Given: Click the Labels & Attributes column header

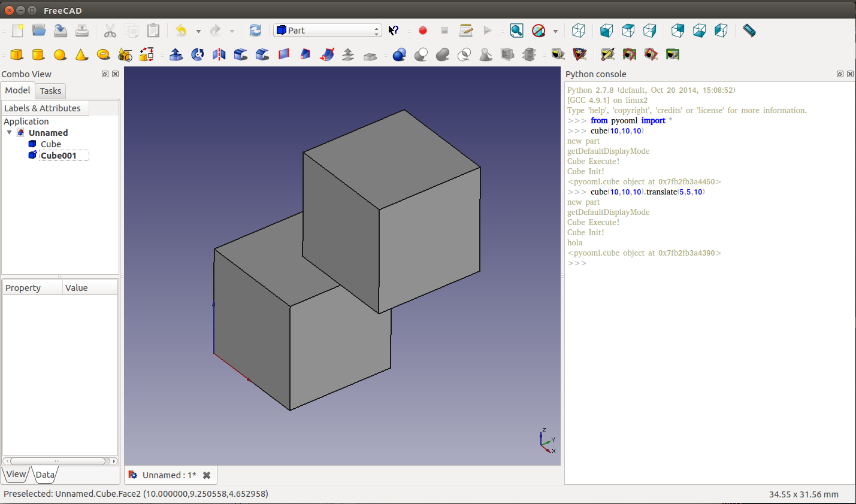Looking at the screenshot, I should click(x=45, y=108).
